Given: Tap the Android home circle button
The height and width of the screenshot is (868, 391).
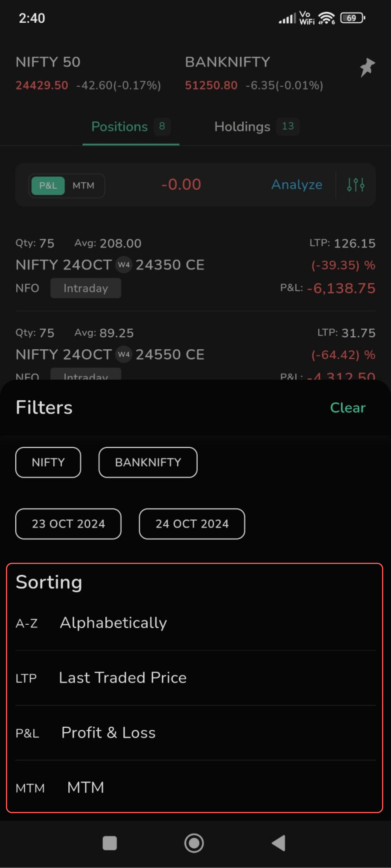Looking at the screenshot, I should point(194,843).
